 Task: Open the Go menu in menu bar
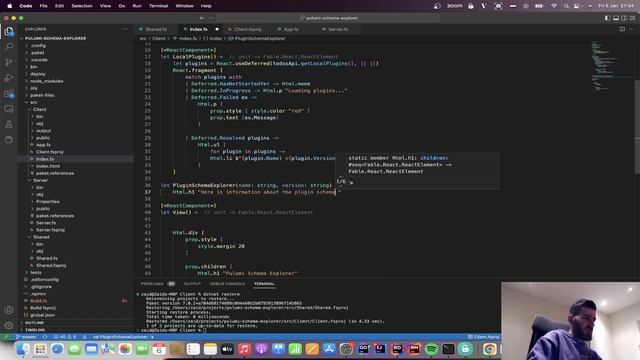tap(122, 6)
